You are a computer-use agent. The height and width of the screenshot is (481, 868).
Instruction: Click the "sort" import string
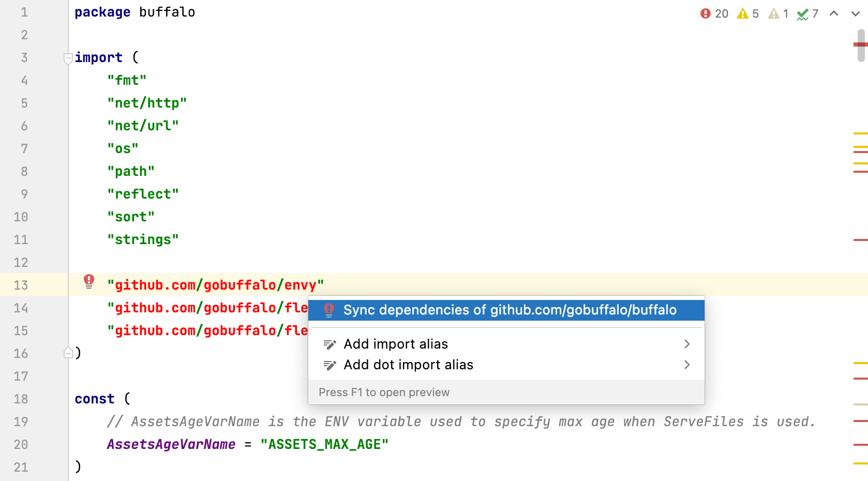coord(131,217)
